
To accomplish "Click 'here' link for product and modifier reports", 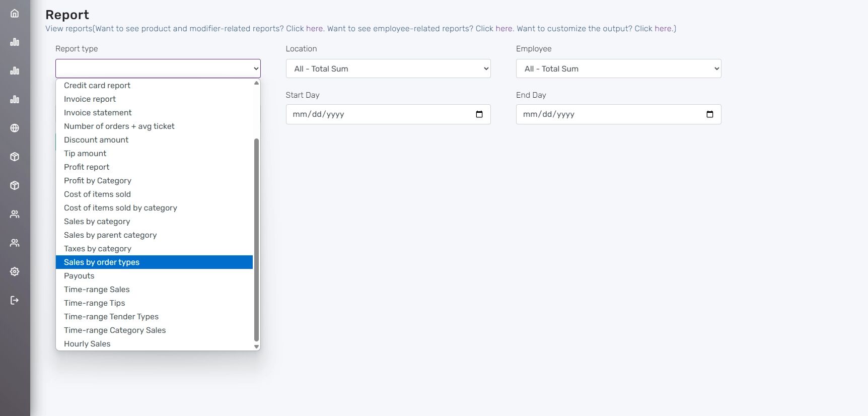I will 314,29.
